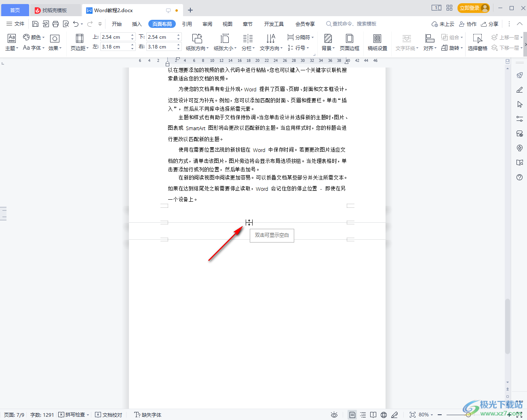Screen dimensions: 527x420
Task: Click the 查找命令 search command box
Action: pos(351,24)
